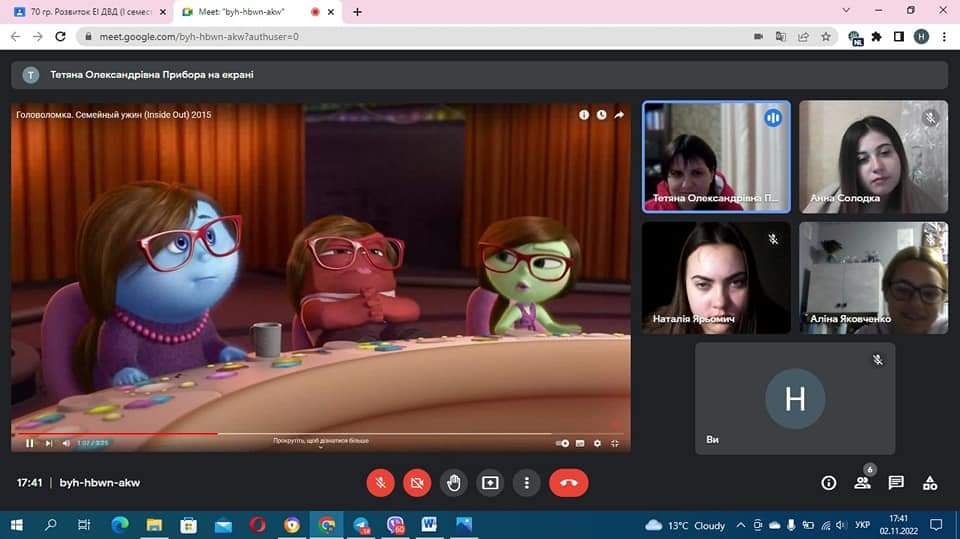The width and height of the screenshot is (960, 539).
Task: Share the video using arrow icon
Action: (619, 115)
